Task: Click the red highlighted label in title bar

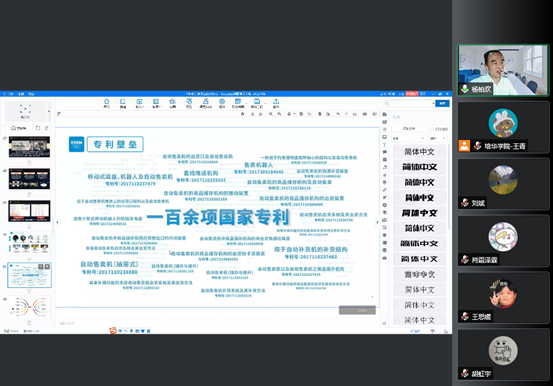Action: pyautogui.click(x=412, y=94)
